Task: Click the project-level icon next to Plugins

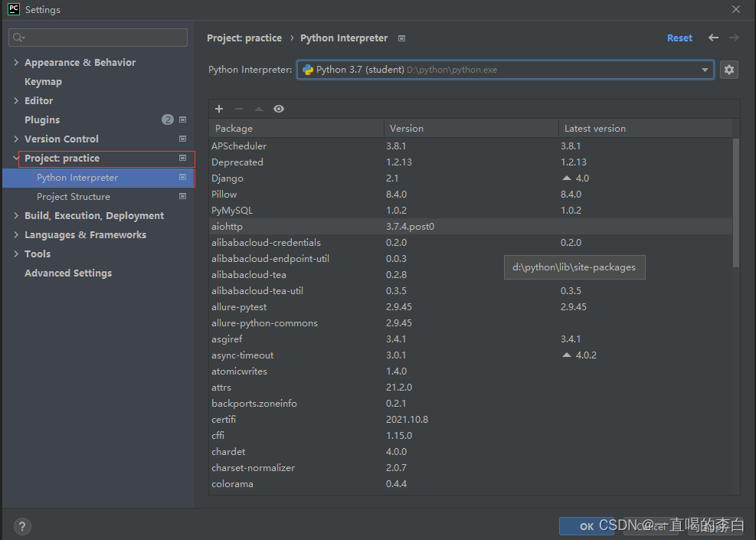Action: pyautogui.click(x=183, y=119)
